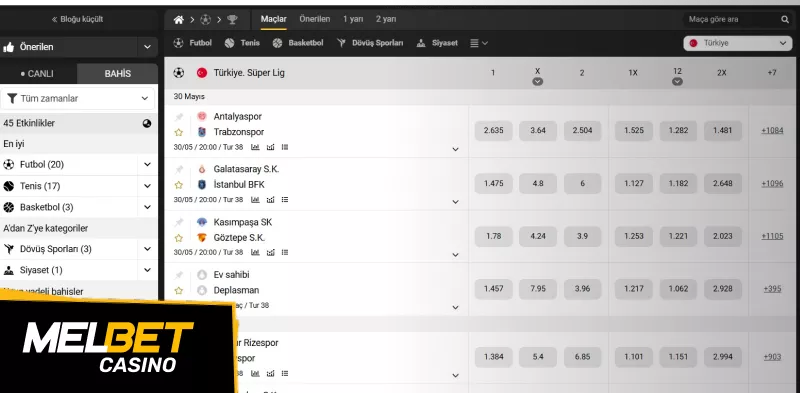Click the Basketbol icon in sidebar
This screenshot has height=393, width=800.
tap(9, 207)
